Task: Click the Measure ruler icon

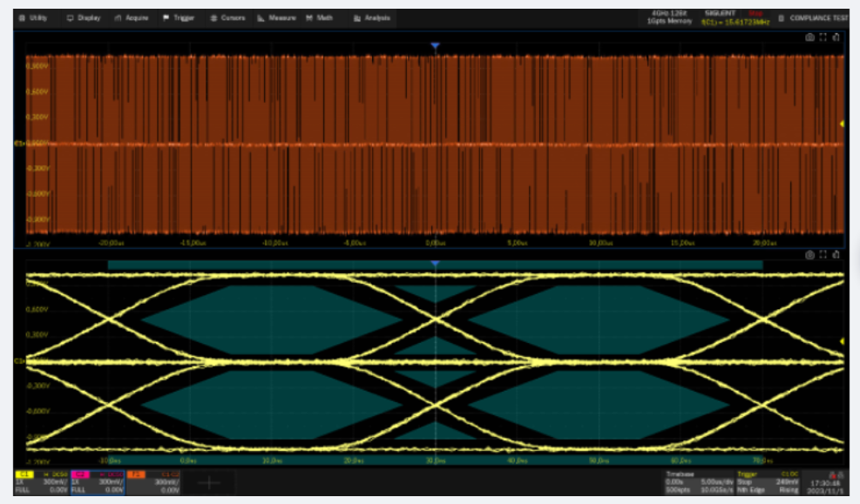Action: coord(261,18)
